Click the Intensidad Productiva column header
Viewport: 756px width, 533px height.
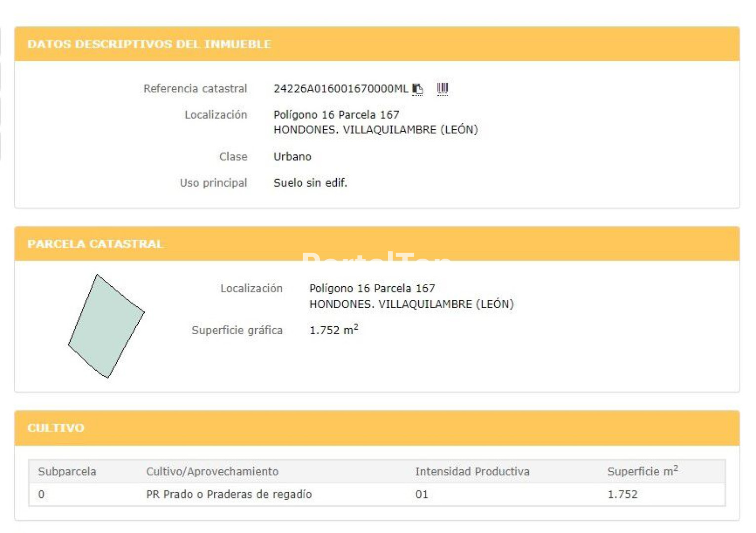tap(472, 472)
